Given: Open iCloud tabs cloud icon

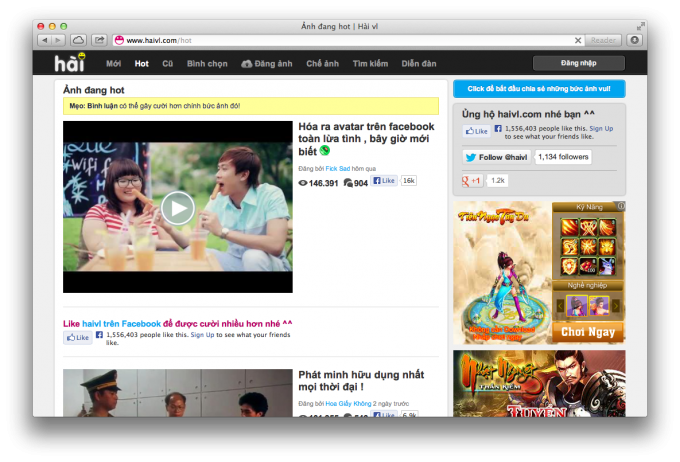Looking at the screenshot, I should click(78, 40).
